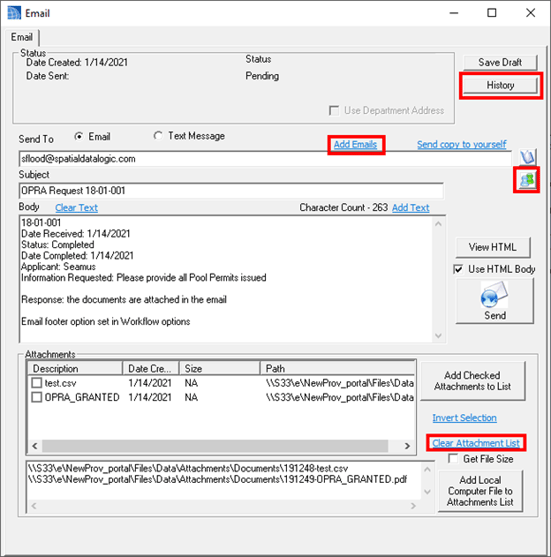Minimize the Email window
The image size is (551, 557).
(x=454, y=13)
